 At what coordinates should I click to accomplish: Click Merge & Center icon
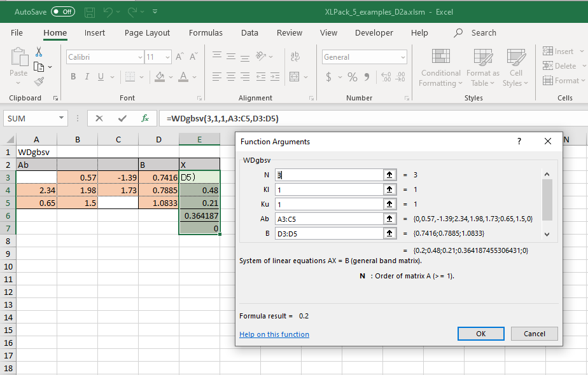pos(295,77)
